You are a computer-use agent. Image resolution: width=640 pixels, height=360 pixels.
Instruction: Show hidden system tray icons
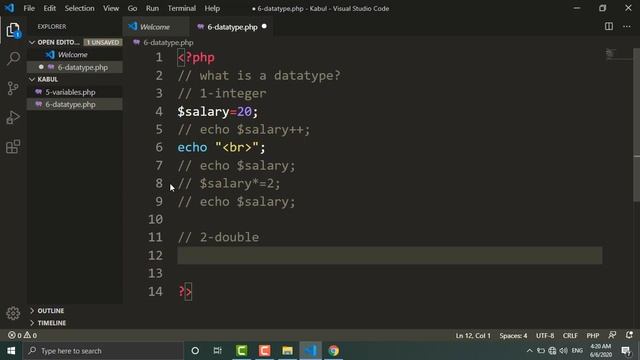529,351
